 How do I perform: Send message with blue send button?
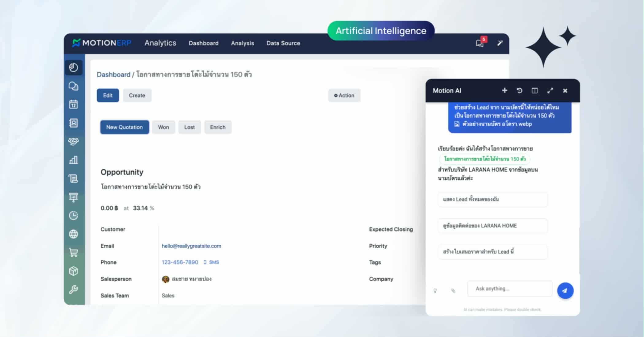click(565, 291)
